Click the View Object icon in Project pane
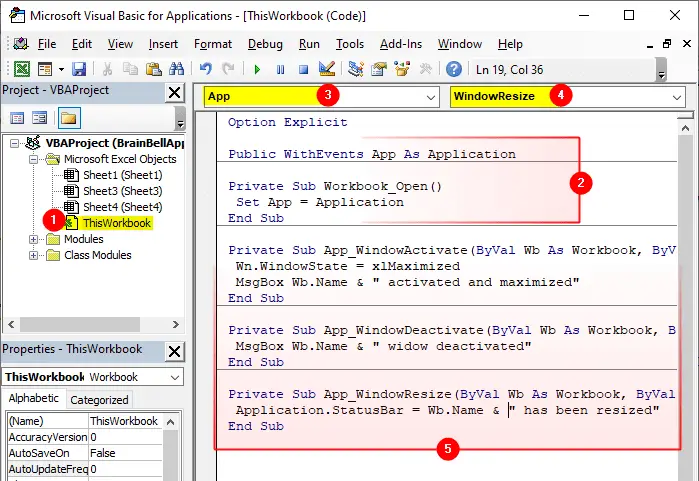This screenshot has width=699, height=481. click(x=40, y=118)
